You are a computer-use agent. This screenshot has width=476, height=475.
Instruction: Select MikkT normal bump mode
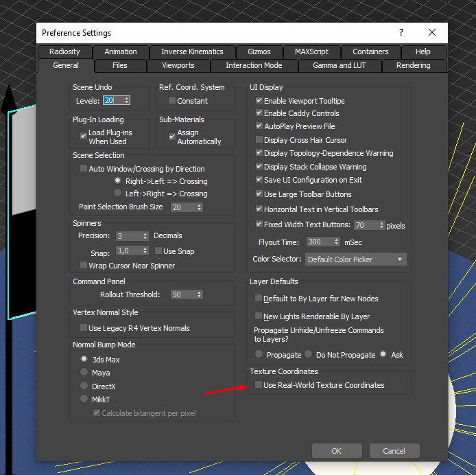click(84, 398)
